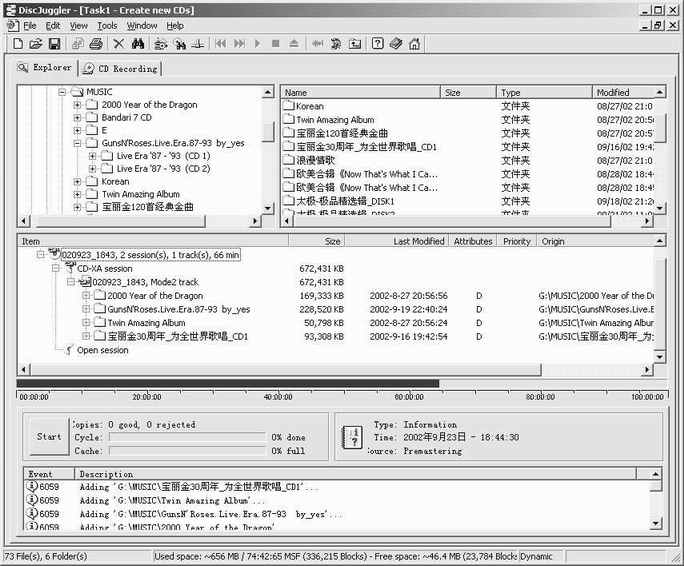Sort file list by the Size column header
This screenshot has width=684, height=566.
point(468,93)
